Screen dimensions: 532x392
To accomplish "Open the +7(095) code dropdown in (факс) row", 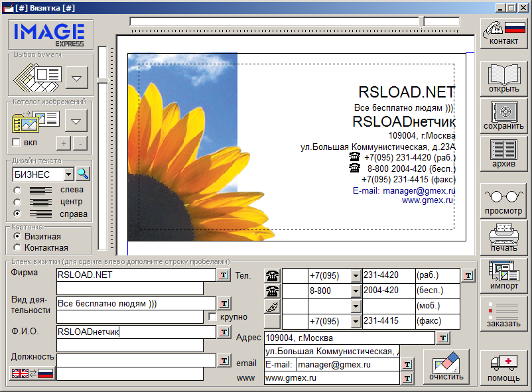I will (x=356, y=321).
